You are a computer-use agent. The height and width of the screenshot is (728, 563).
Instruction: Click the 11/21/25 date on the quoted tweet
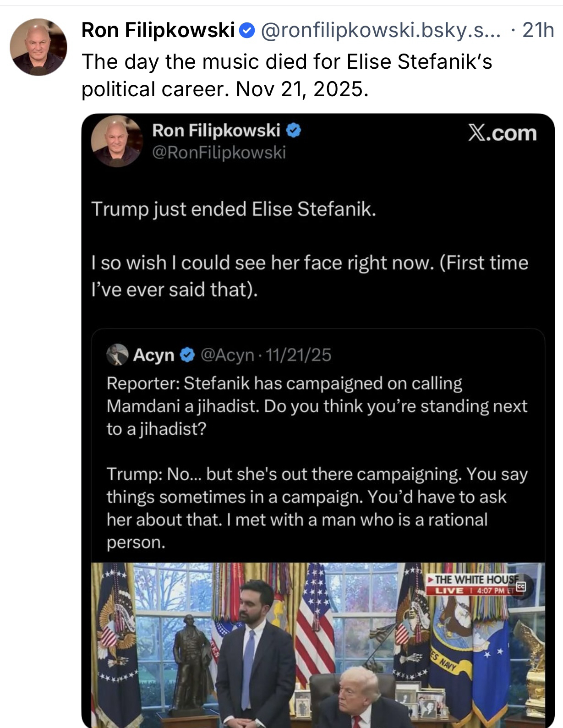click(x=298, y=355)
